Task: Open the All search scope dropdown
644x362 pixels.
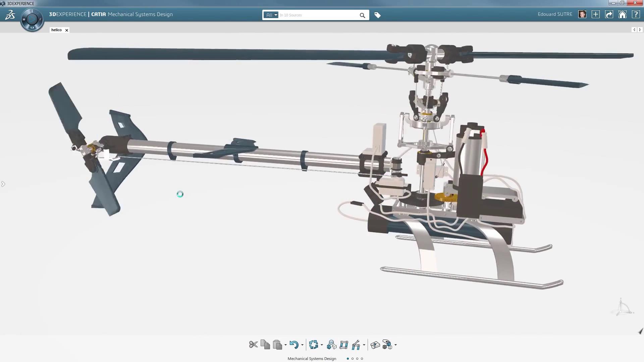Action: pos(271,15)
